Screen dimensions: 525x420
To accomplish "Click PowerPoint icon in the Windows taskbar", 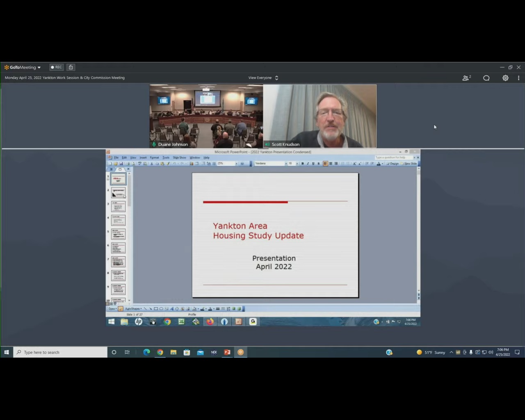I will point(227,352).
